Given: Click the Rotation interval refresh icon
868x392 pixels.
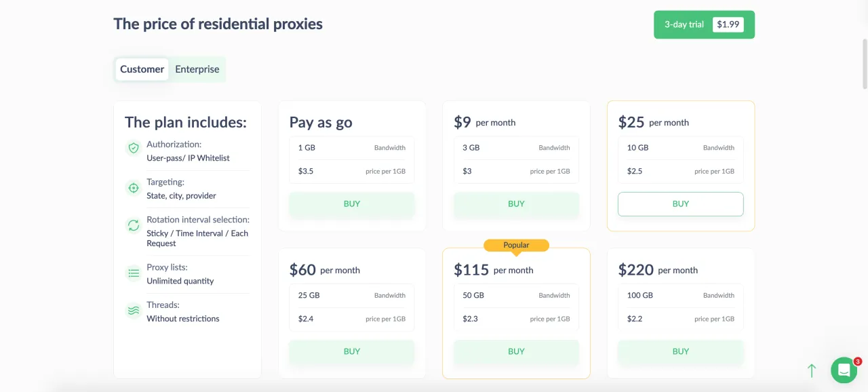Looking at the screenshot, I should pyautogui.click(x=134, y=225).
